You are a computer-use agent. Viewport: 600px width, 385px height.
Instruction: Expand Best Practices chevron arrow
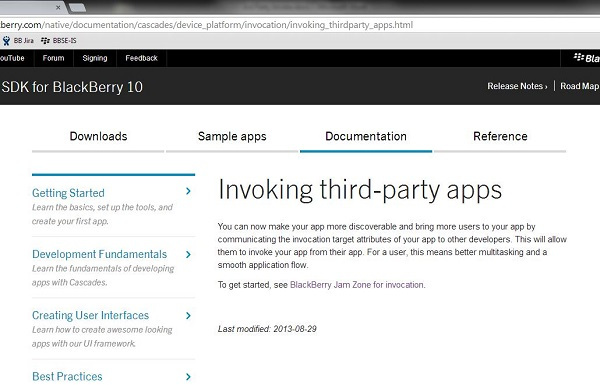[x=188, y=377]
